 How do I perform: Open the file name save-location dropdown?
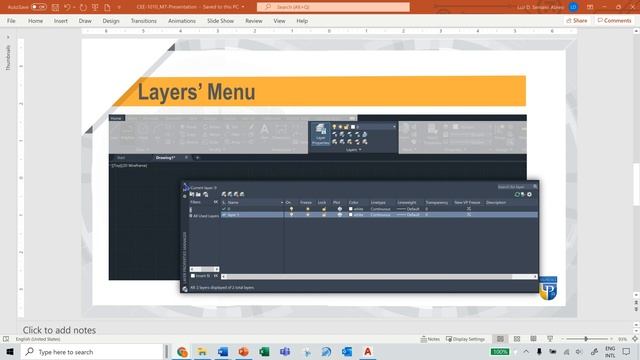pos(243,7)
